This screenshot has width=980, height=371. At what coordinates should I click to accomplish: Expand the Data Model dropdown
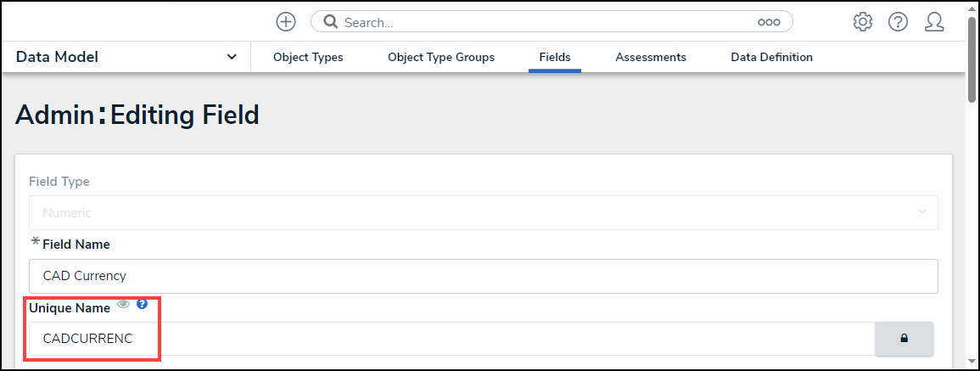[232, 57]
